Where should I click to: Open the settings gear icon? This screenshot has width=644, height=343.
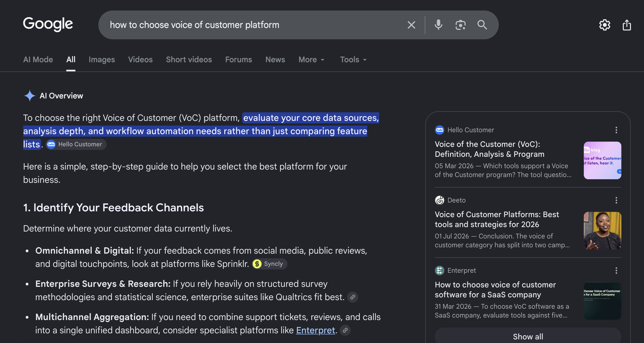click(x=605, y=25)
